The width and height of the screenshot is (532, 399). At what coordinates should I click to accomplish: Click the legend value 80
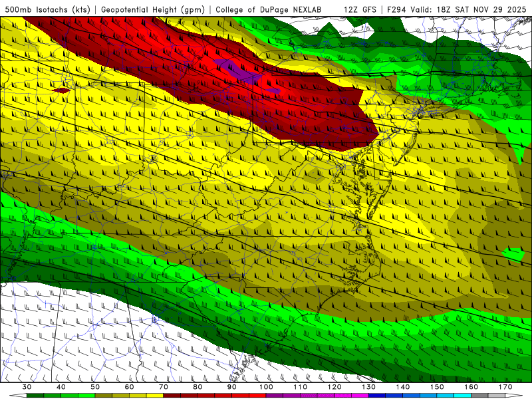[x=198, y=387]
